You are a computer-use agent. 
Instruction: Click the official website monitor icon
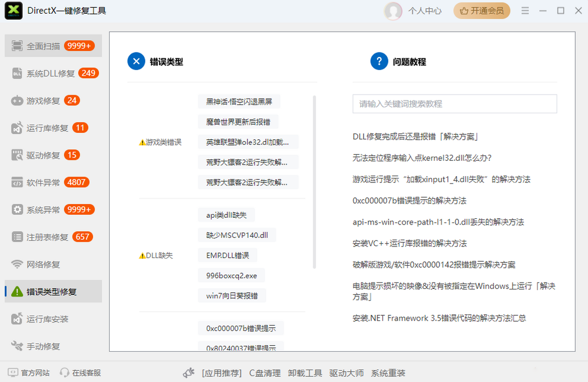[x=13, y=373]
